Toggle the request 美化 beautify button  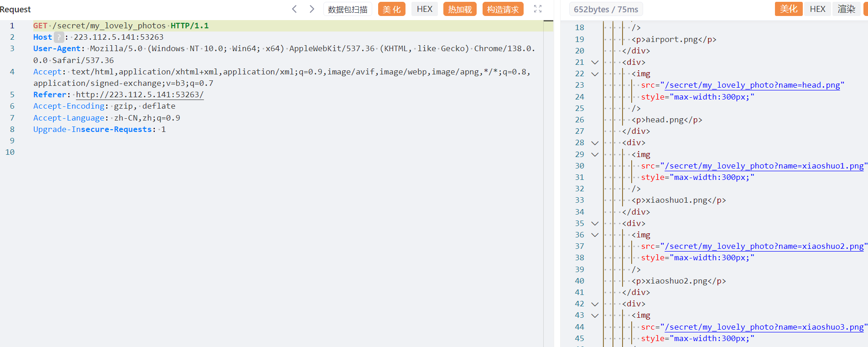tap(391, 9)
